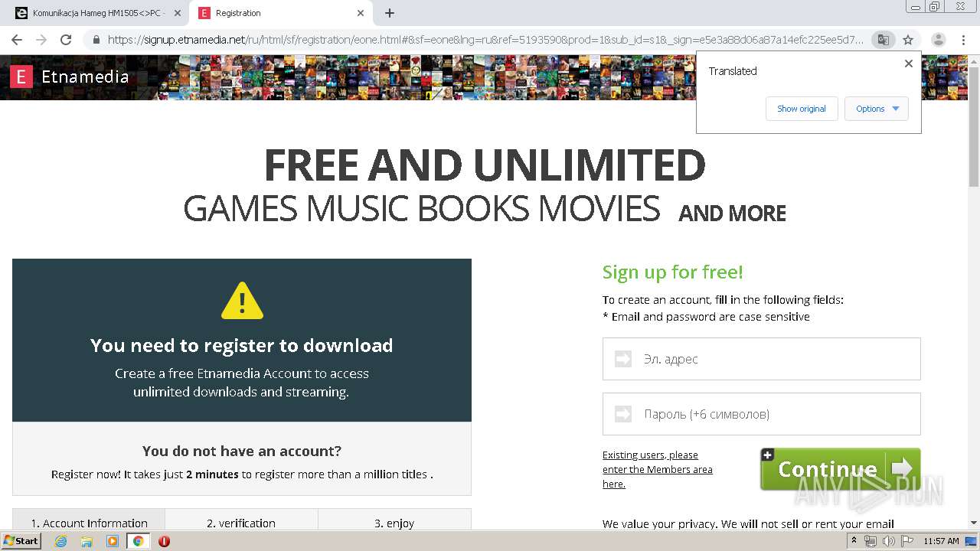
Task: Open the Action Center flag icon
Action: pos(906,541)
